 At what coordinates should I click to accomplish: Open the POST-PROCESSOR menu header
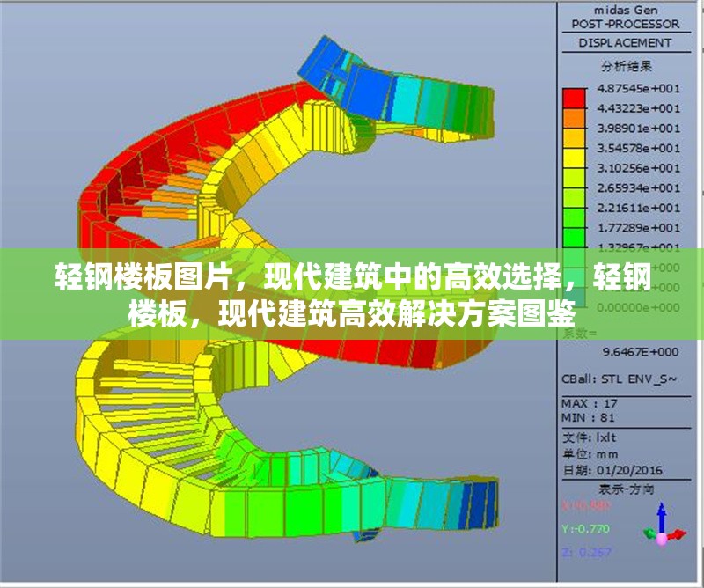627,24
